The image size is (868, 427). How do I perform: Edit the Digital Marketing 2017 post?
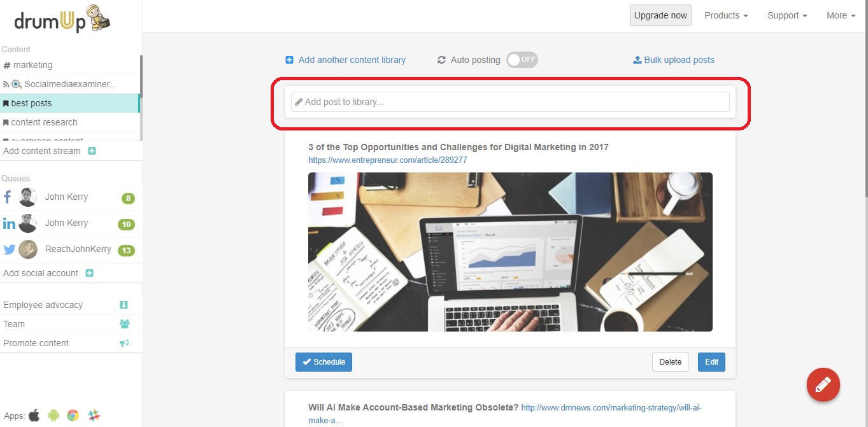[x=711, y=362]
